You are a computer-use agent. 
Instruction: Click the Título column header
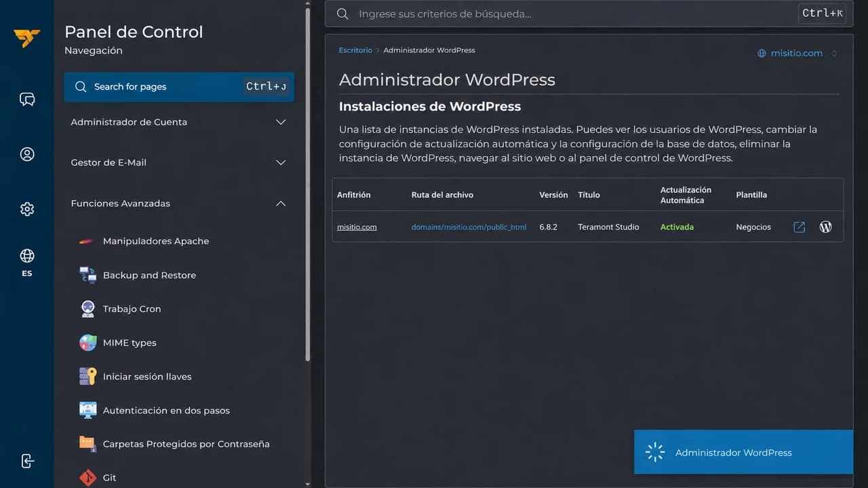[589, 195]
